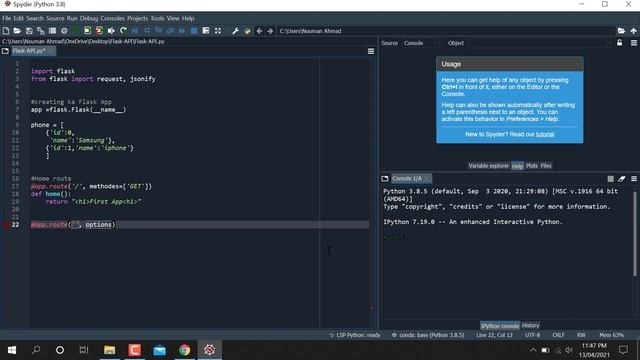The image size is (640, 360).
Task: Toggle fullscreen mode icon
Action: click(218, 31)
